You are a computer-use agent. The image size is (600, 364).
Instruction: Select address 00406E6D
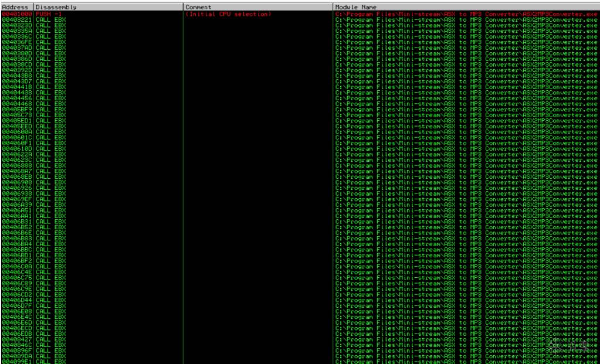[17, 322]
